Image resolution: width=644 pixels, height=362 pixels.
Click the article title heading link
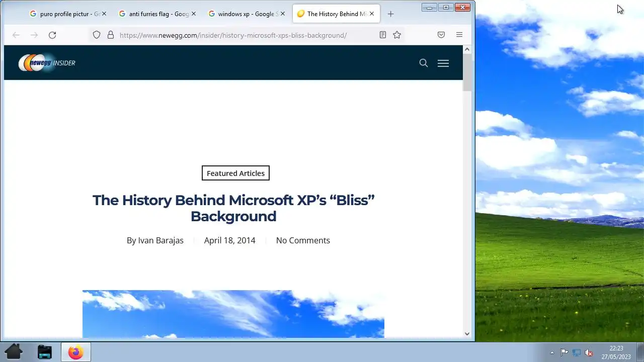(x=233, y=208)
